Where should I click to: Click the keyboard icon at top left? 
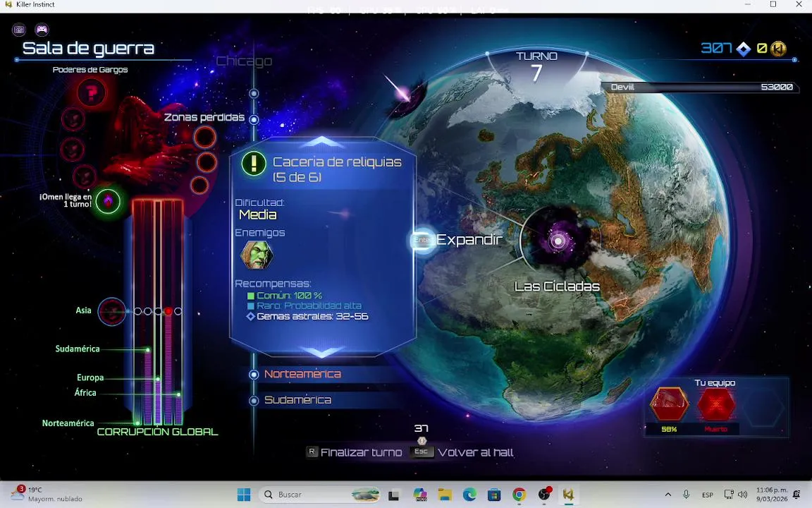19,30
